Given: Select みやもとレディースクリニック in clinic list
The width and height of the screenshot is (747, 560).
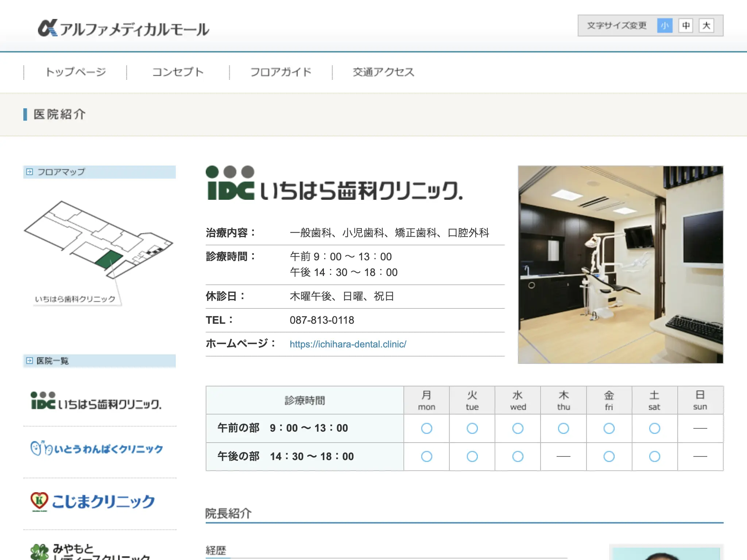Looking at the screenshot, I should pyautogui.click(x=90, y=551).
